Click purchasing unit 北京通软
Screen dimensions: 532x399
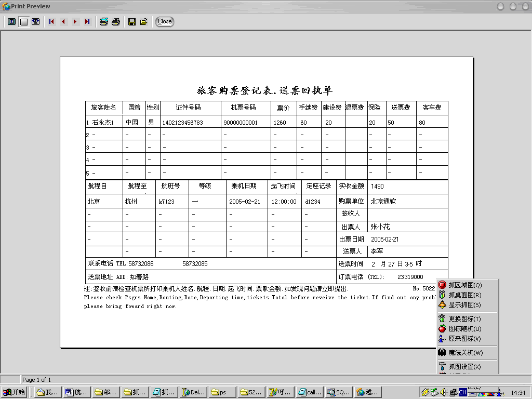(x=383, y=201)
